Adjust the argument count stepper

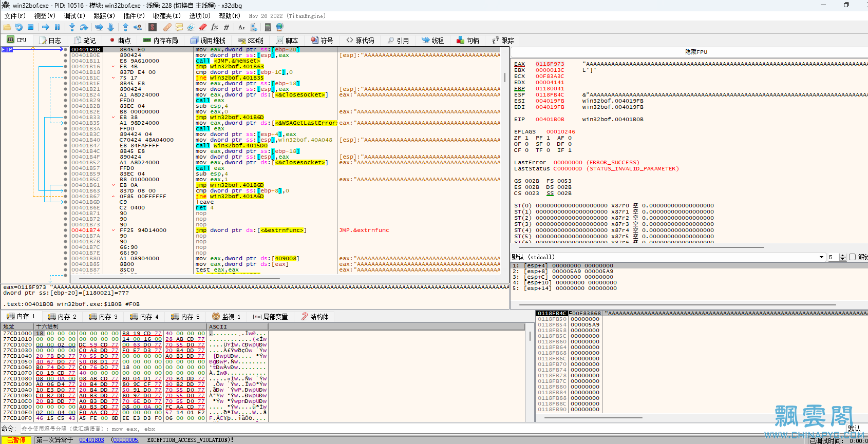(x=842, y=257)
